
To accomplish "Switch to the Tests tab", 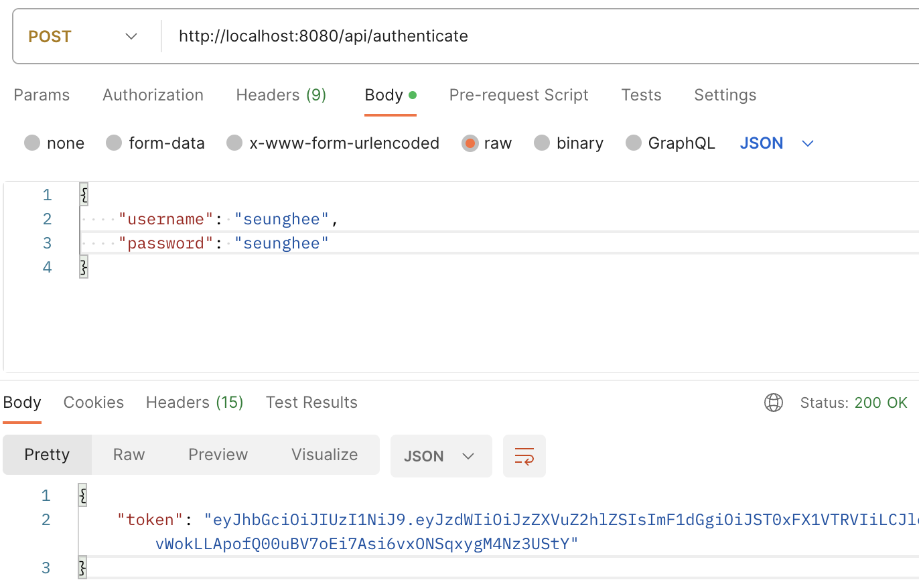I will coord(641,95).
